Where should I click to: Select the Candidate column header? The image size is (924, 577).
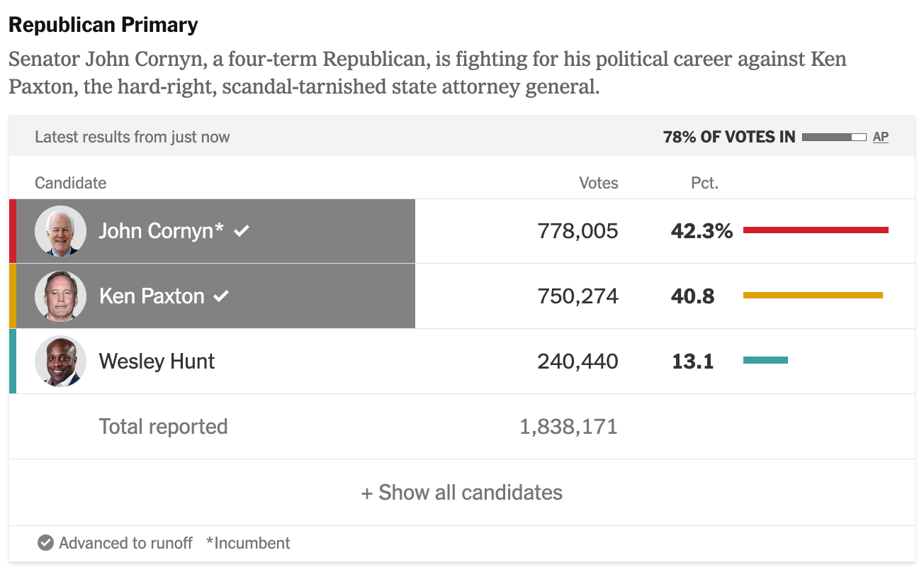pos(71,183)
